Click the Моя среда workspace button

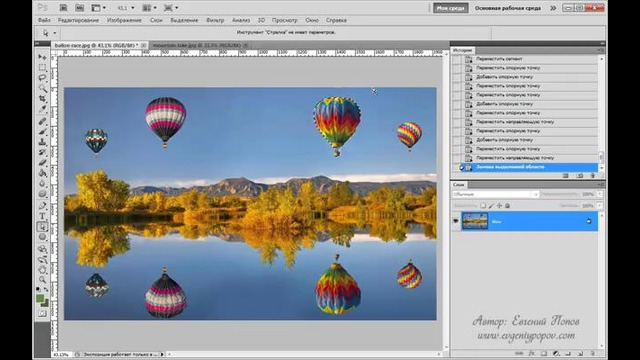(451, 8)
